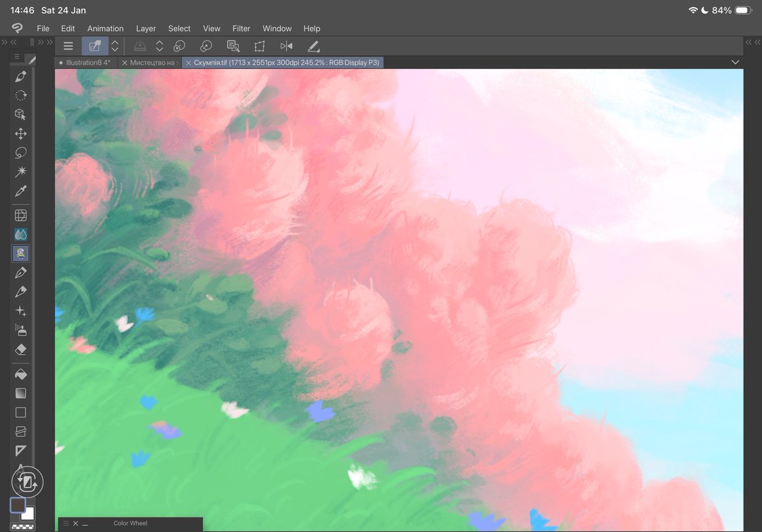
Task: Open the View menu
Action: click(x=211, y=29)
